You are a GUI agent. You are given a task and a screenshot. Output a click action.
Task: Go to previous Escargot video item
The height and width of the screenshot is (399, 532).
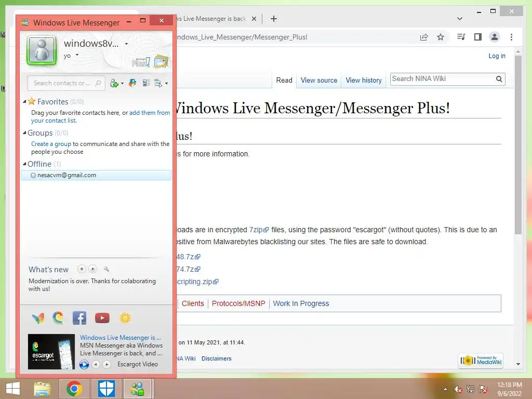tap(96, 364)
